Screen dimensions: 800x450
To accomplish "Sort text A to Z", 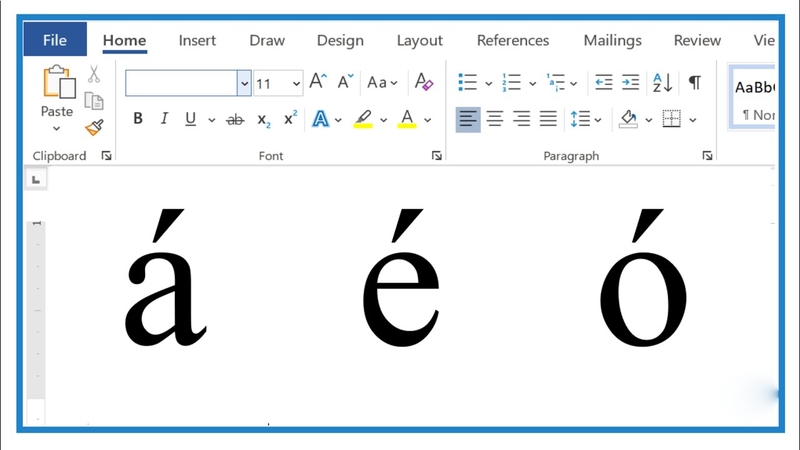I will 662,82.
